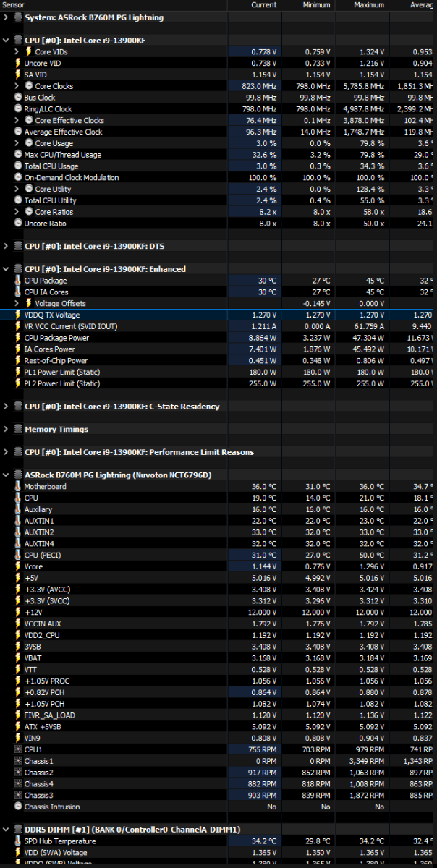Click the icon beside Chassis Intrusion

coord(18,807)
